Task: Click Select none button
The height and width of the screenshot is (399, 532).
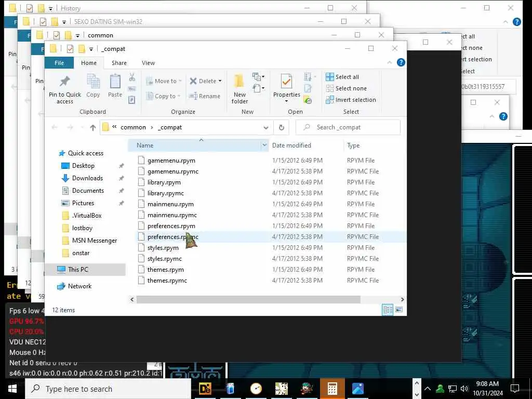Action: click(x=346, y=88)
